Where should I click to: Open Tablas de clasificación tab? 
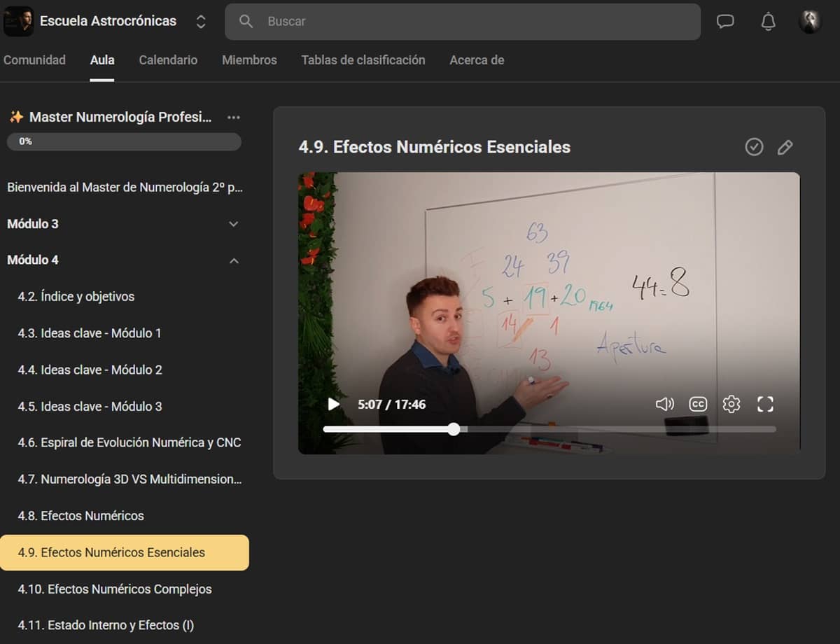coord(363,60)
